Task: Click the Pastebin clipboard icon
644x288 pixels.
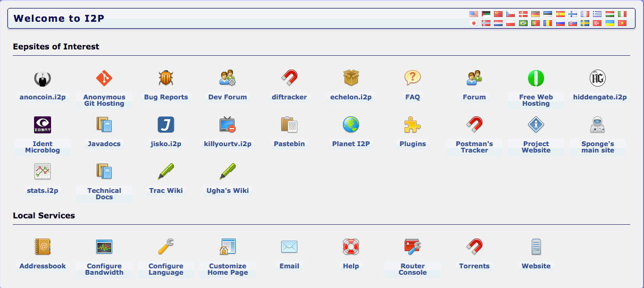Action: click(289, 125)
